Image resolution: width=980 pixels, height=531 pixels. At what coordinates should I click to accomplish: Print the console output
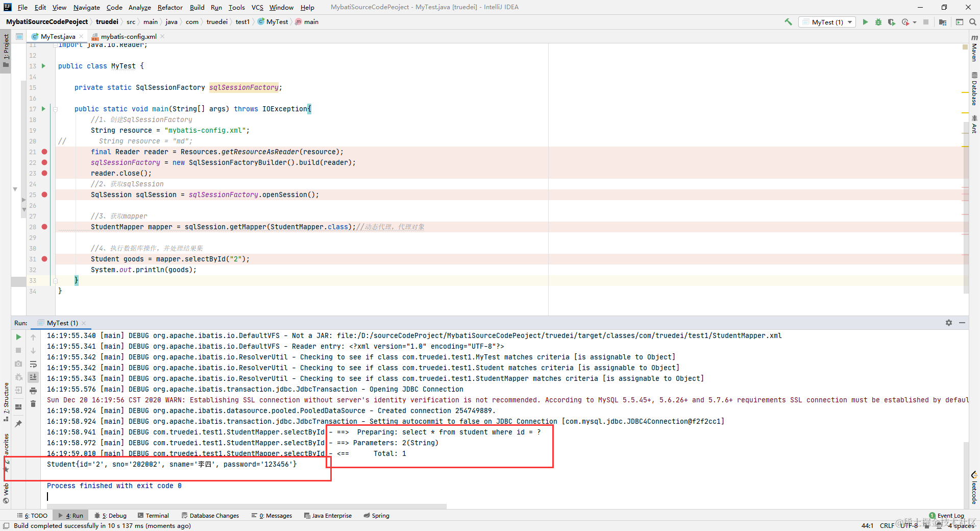[x=33, y=391]
